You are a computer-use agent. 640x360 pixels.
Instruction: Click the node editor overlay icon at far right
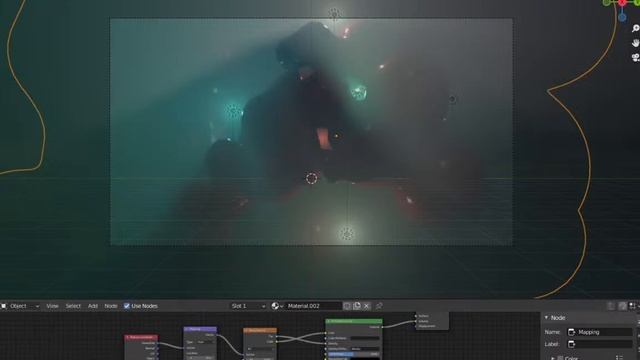click(632, 306)
